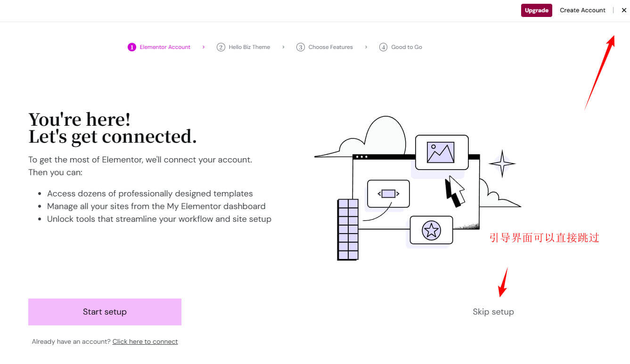Click the code brackets card in illustration

pyautogui.click(x=388, y=194)
